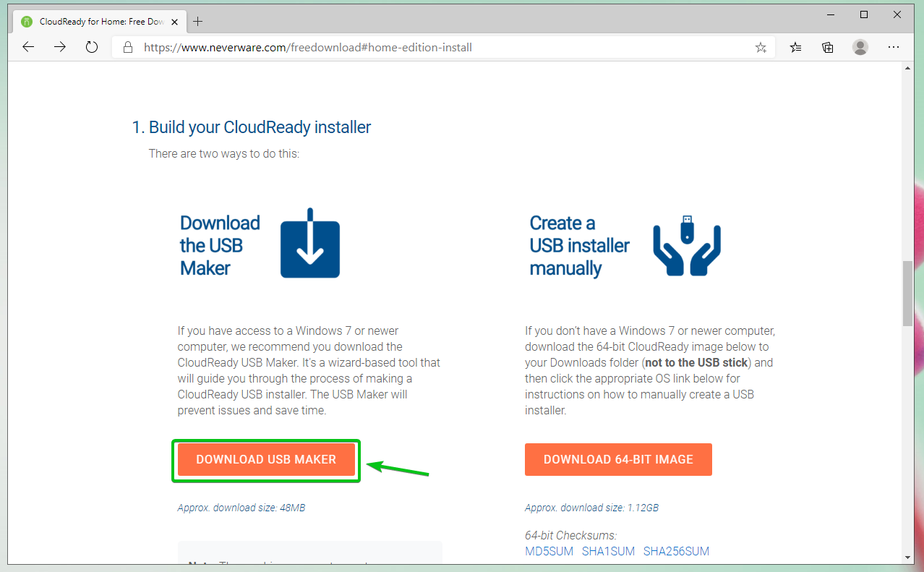Click the DOWNLOAD USB MAKER button
Viewport: 924px width, 572px height.
266,459
